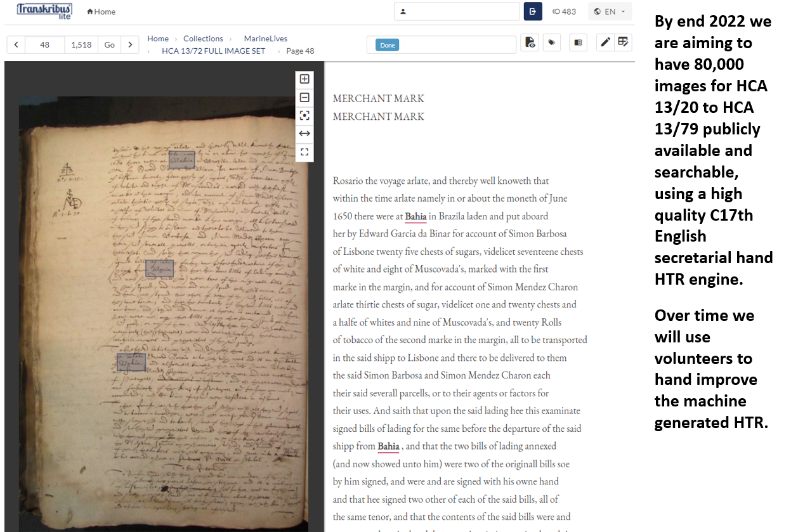The height and width of the screenshot is (532, 798).
Task: Open the EN language dropdown
Action: (x=610, y=11)
